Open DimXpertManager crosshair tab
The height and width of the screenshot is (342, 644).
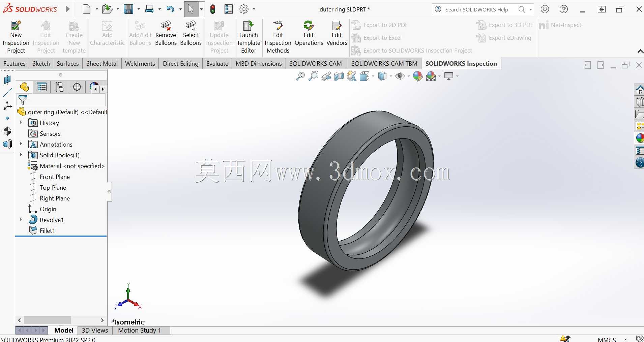[77, 87]
